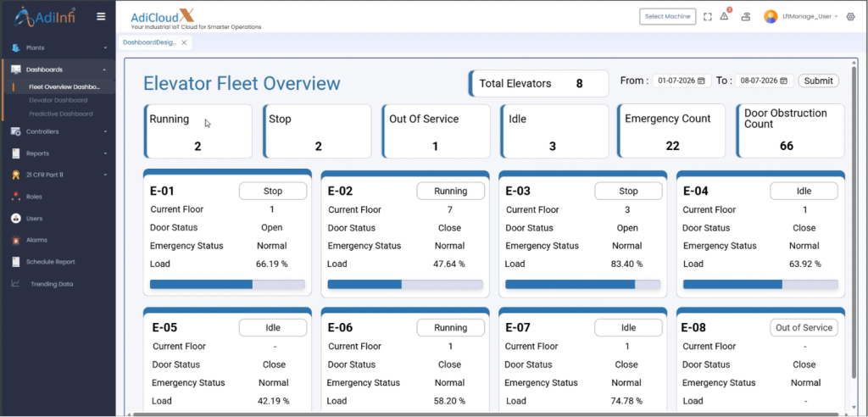The width and height of the screenshot is (868, 417).
Task: Toggle the hamburger sidebar menu
Action: click(101, 17)
